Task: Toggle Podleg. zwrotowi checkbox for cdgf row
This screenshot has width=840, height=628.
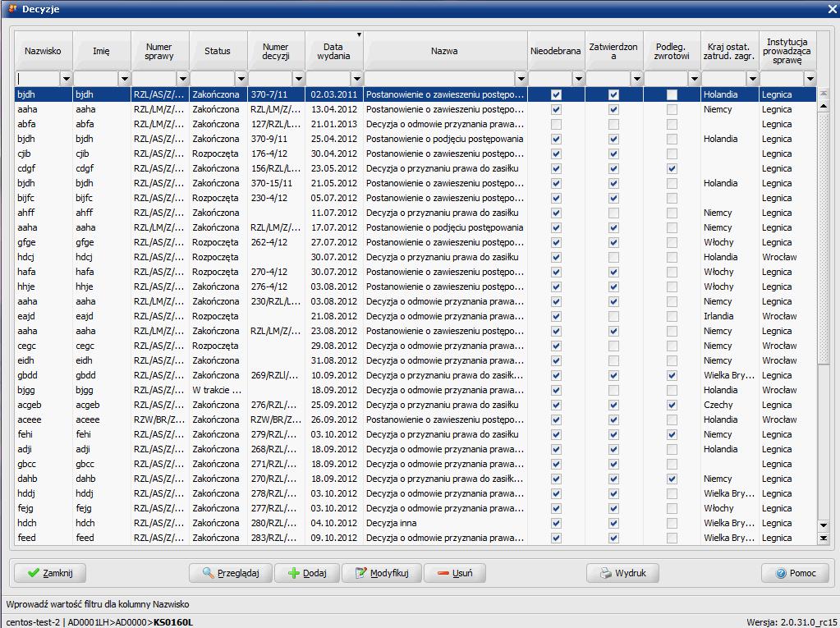Action: [x=672, y=168]
